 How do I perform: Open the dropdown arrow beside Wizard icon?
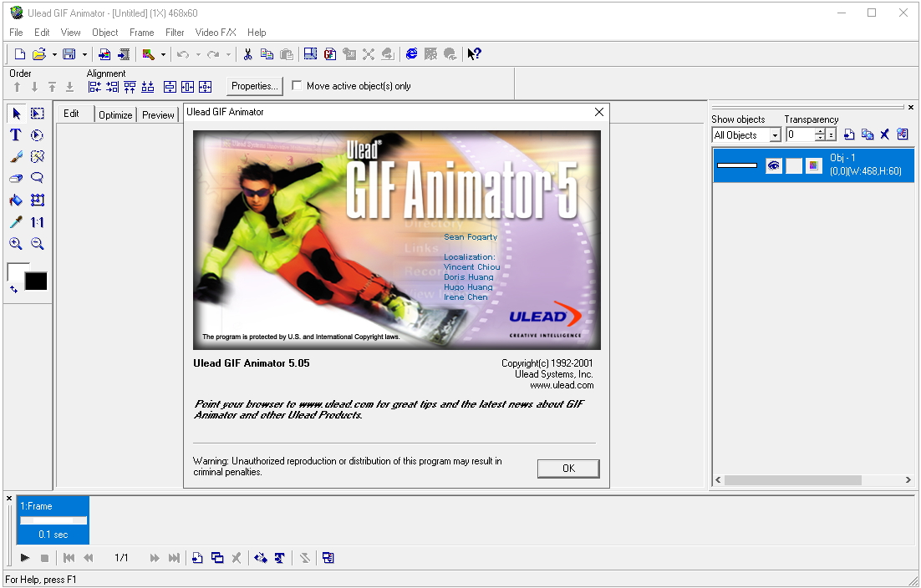tap(163, 55)
